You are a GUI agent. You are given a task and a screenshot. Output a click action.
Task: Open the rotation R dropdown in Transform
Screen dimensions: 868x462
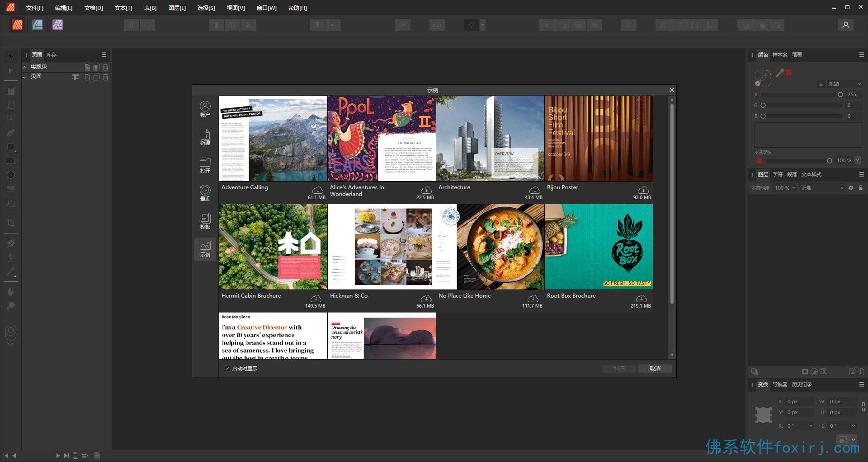tap(811, 426)
